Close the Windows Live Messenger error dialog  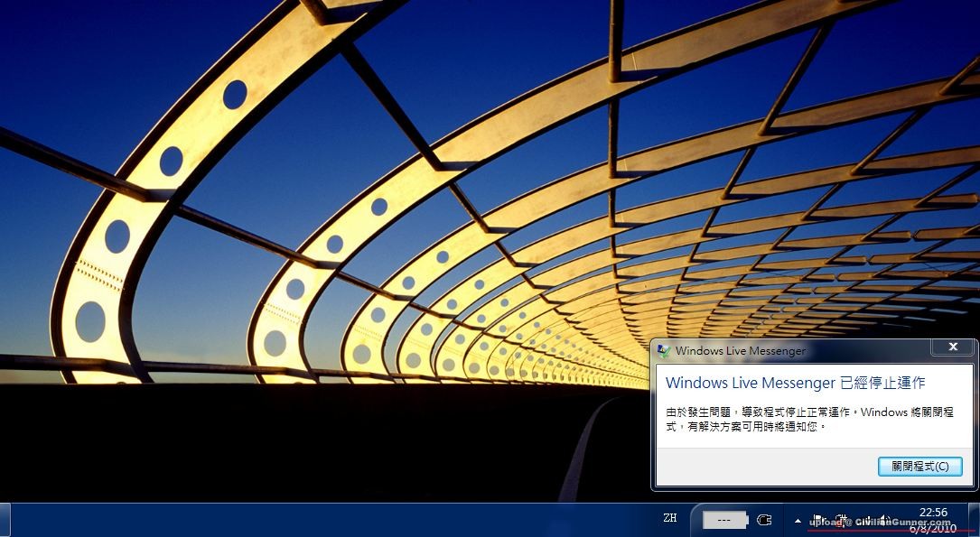coord(953,347)
